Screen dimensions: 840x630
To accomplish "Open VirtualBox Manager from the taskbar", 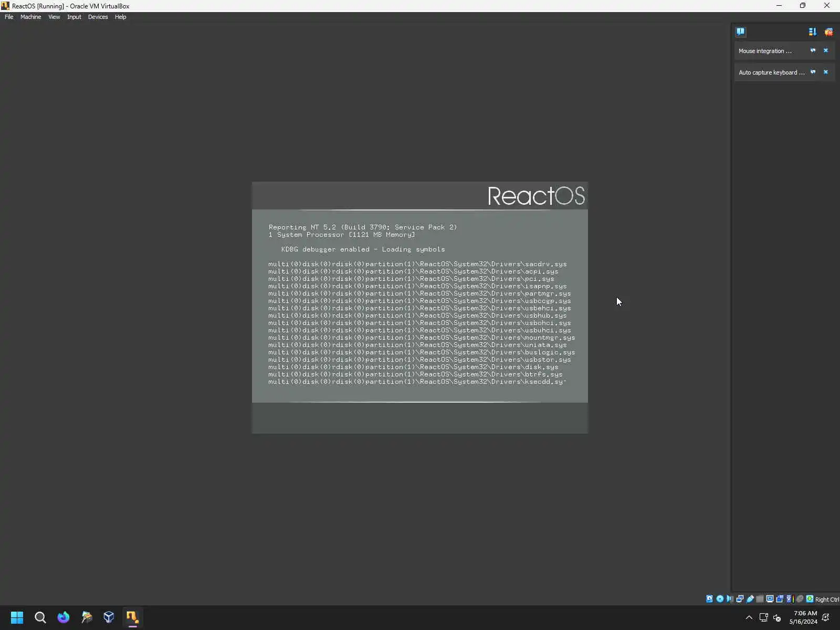I will 109,617.
